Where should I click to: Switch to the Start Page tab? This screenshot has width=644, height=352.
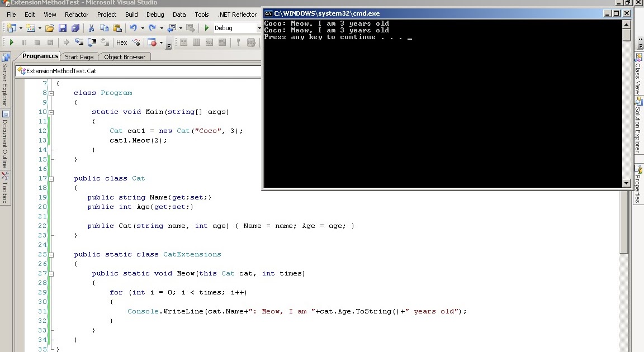(x=79, y=56)
